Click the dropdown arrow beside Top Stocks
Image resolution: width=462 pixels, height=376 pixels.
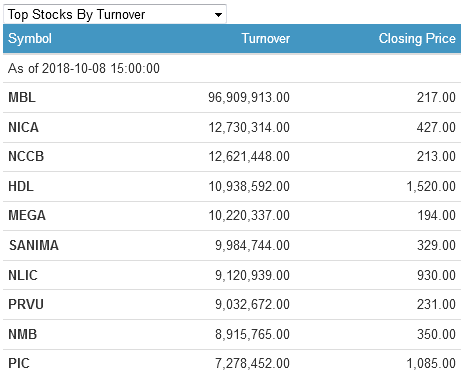click(x=218, y=15)
